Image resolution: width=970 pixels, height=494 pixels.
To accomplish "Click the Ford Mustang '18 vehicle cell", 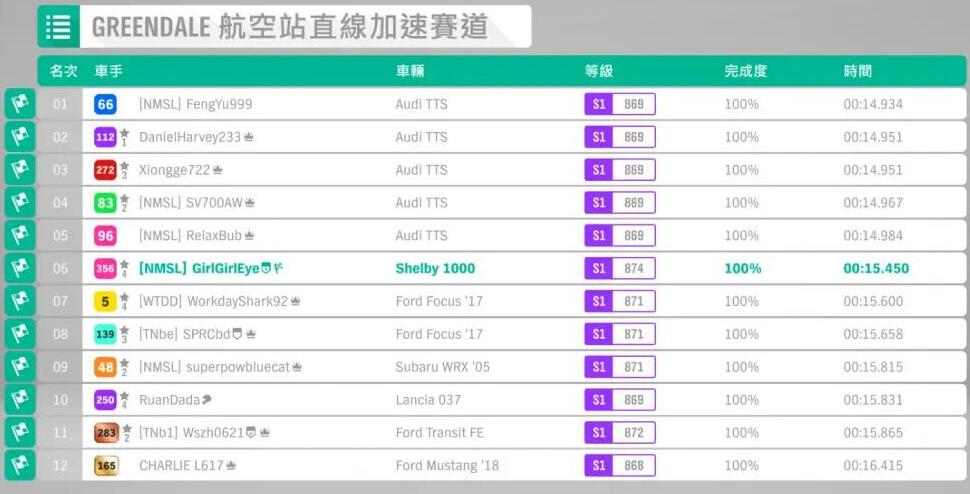I will [447, 465].
